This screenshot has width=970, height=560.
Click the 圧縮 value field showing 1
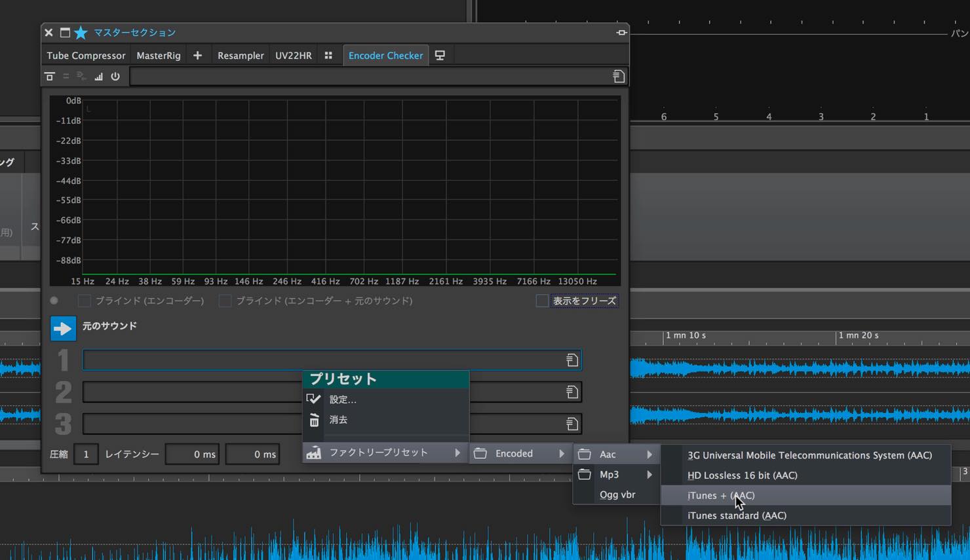coord(86,454)
